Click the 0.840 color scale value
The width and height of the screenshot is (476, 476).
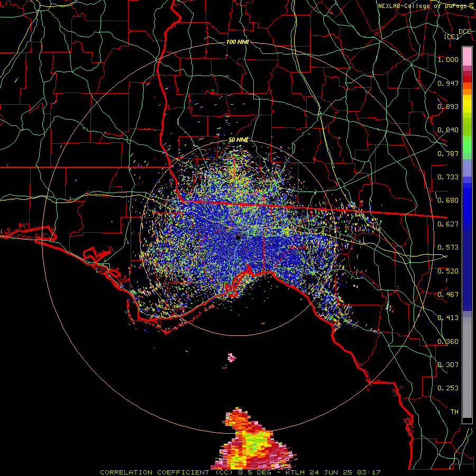(x=448, y=130)
